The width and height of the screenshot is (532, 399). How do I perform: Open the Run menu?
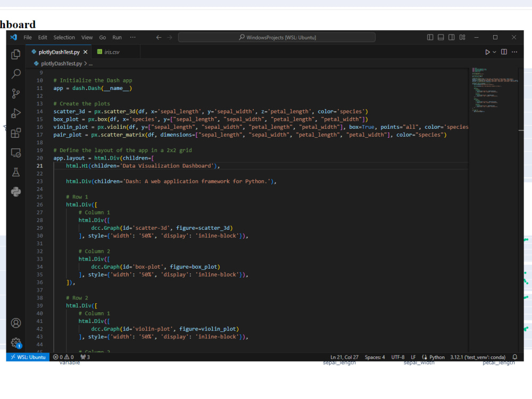tap(117, 37)
